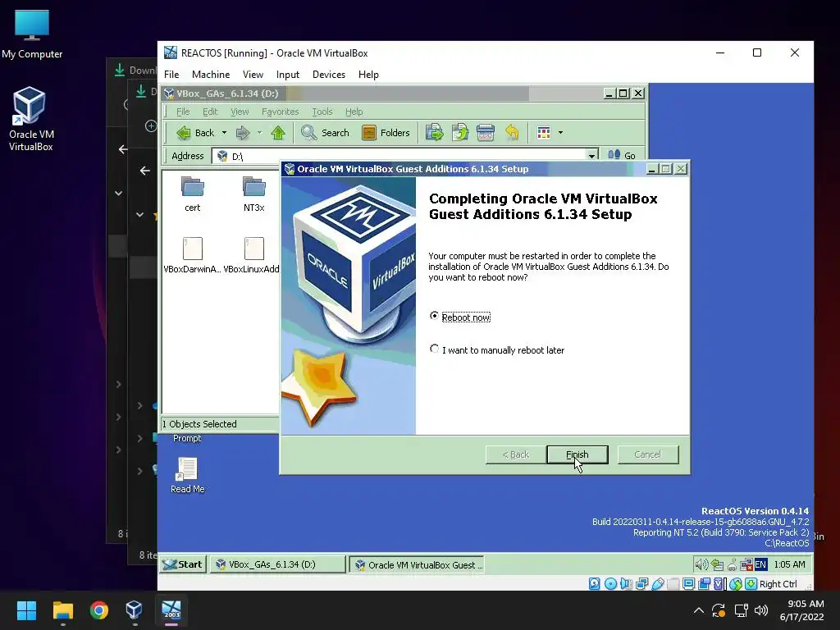The width and height of the screenshot is (840, 630).
Task: Click the USB status icon in VirtualBox
Action: click(658, 583)
